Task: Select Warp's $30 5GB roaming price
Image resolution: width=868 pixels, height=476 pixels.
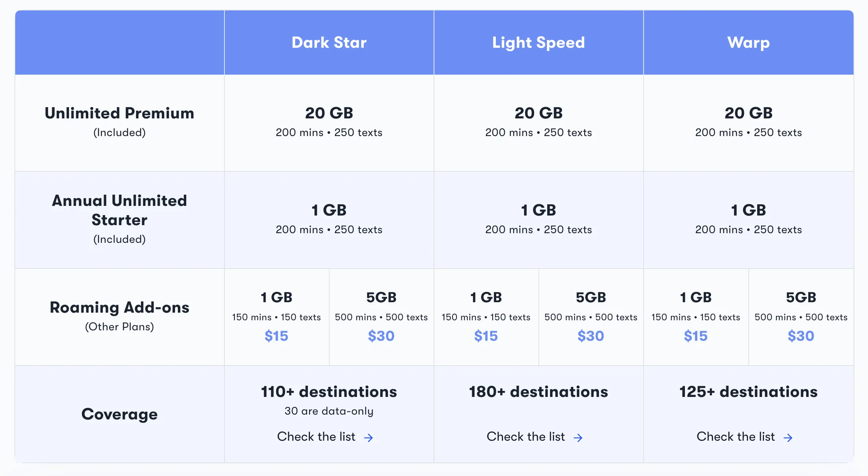Action: pos(801,336)
